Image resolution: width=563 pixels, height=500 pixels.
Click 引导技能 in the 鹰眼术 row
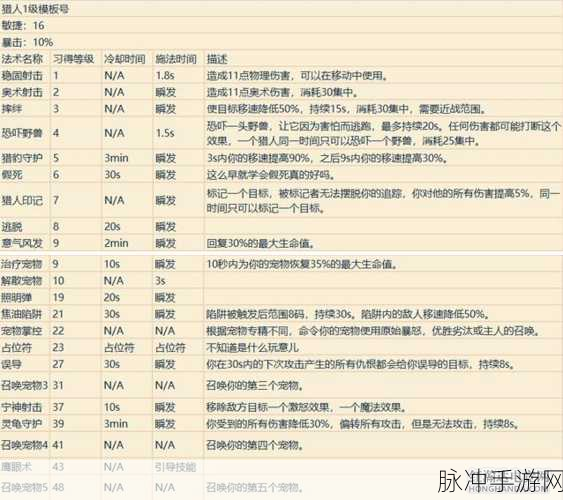click(x=176, y=467)
